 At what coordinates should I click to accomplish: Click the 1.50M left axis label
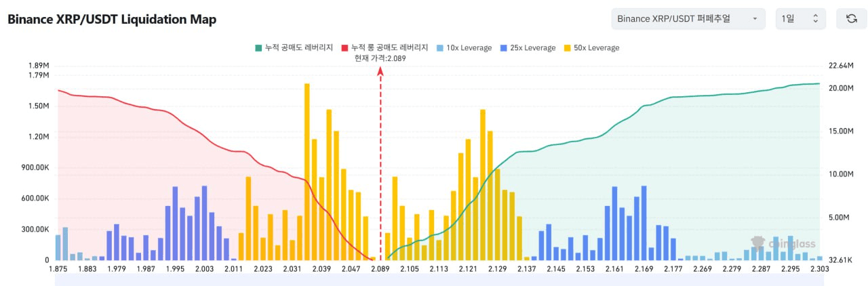(39, 106)
